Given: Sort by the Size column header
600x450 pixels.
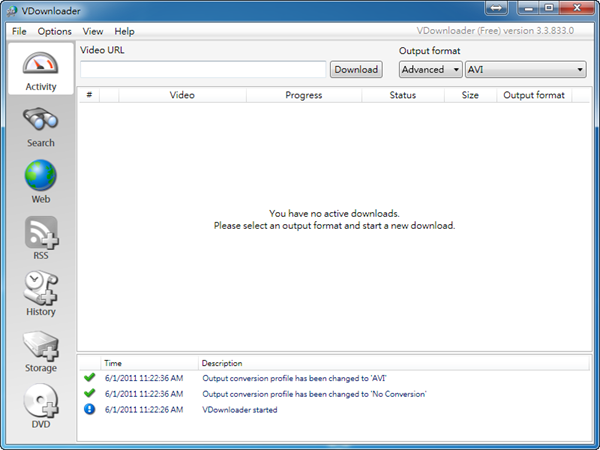Looking at the screenshot, I should pyautogui.click(x=470, y=95).
